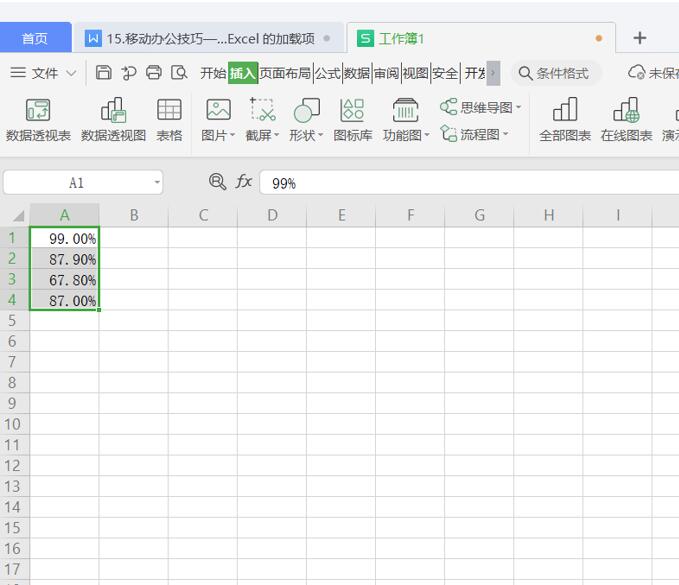This screenshot has width=679, height=585.
Task: Click the Undo icon in quick toolbar
Action: pyautogui.click(x=129, y=73)
